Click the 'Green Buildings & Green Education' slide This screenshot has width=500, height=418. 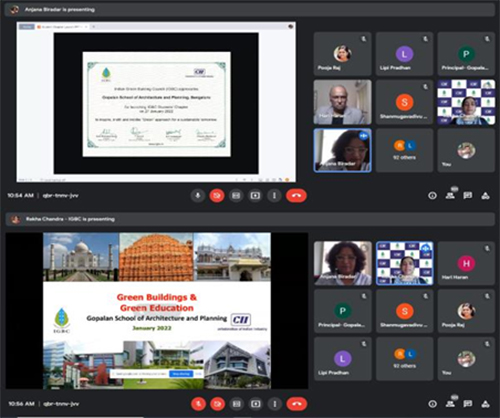click(157, 311)
